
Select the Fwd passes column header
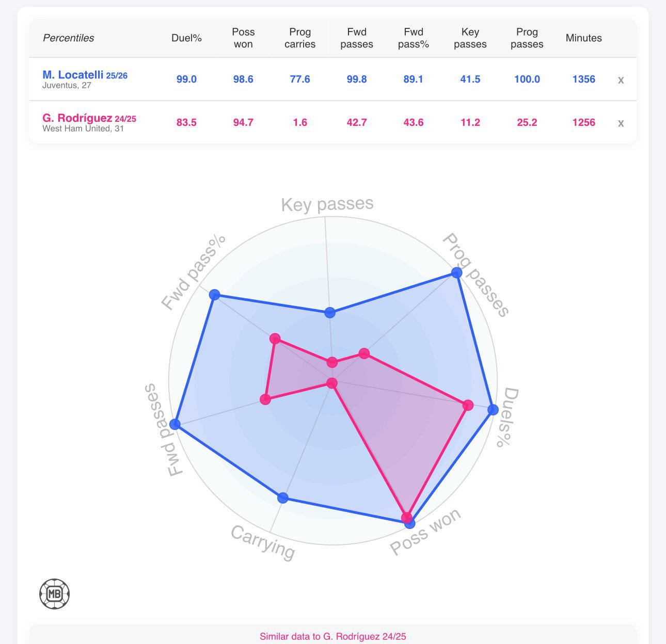click(357, 38)
